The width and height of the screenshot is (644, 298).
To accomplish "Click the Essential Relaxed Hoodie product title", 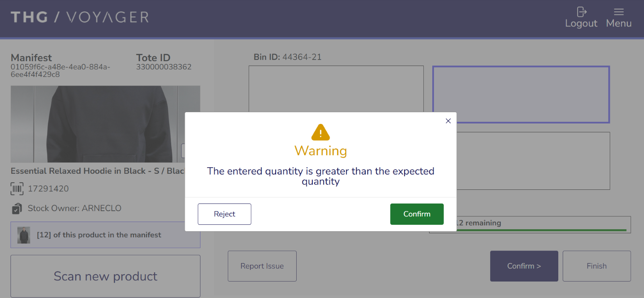I will click(98, 171).
